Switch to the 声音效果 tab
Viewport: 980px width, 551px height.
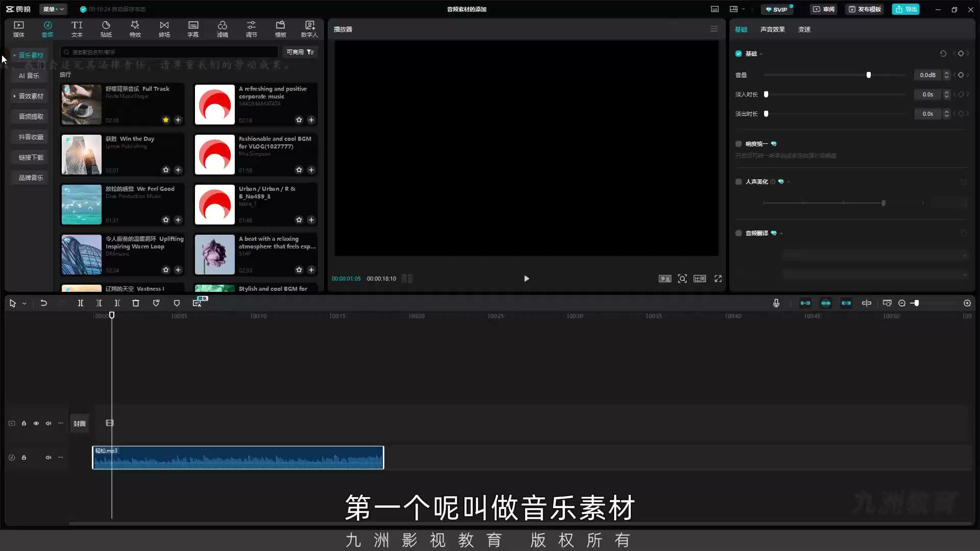coord(773,30)
